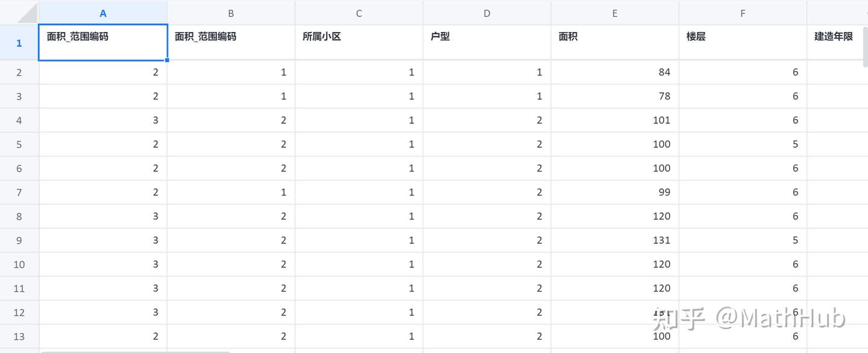868x353 pixels.
Task: Click the 楼层 header cell
Action: click(x=742, y=42)
